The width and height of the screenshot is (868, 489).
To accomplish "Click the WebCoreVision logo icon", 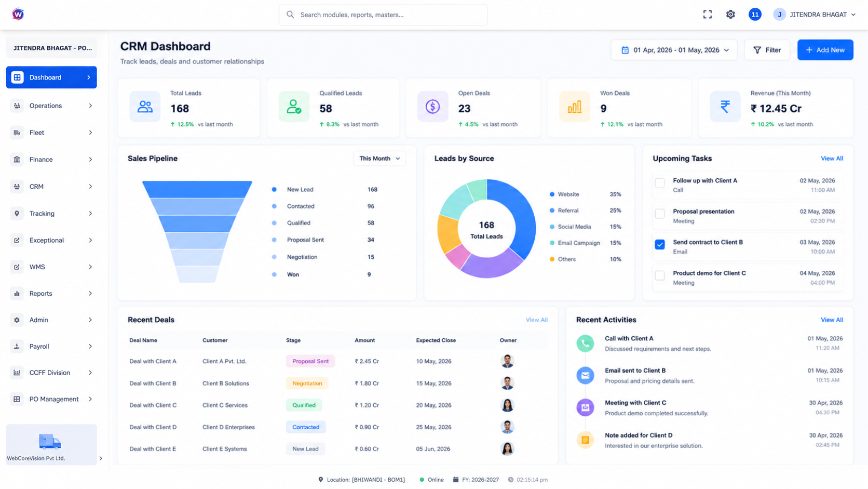I will point(18,14).
